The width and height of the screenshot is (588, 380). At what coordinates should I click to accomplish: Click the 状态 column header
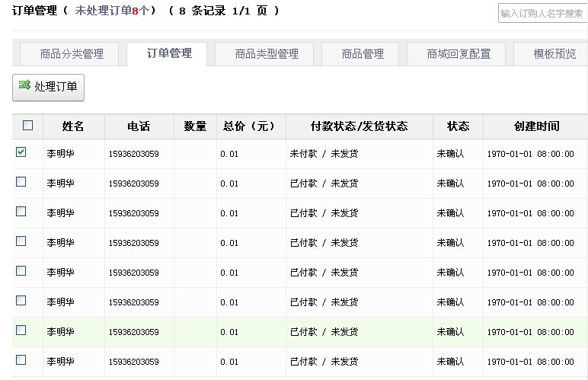tap(458, 126)
